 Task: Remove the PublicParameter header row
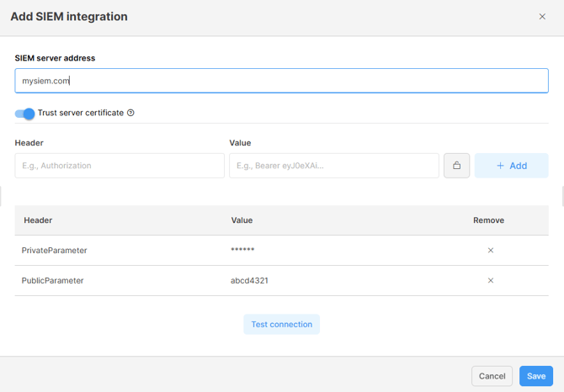click(491, 281)
